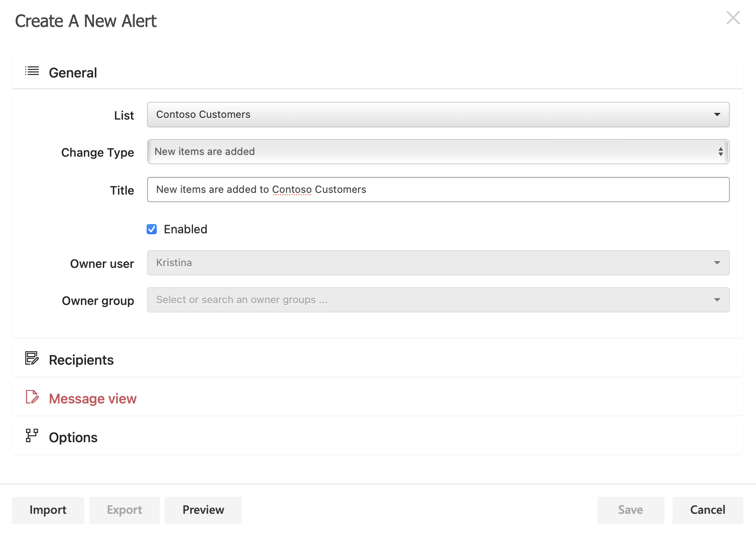Open the Change Type stepper arrows

click(721, 151)
